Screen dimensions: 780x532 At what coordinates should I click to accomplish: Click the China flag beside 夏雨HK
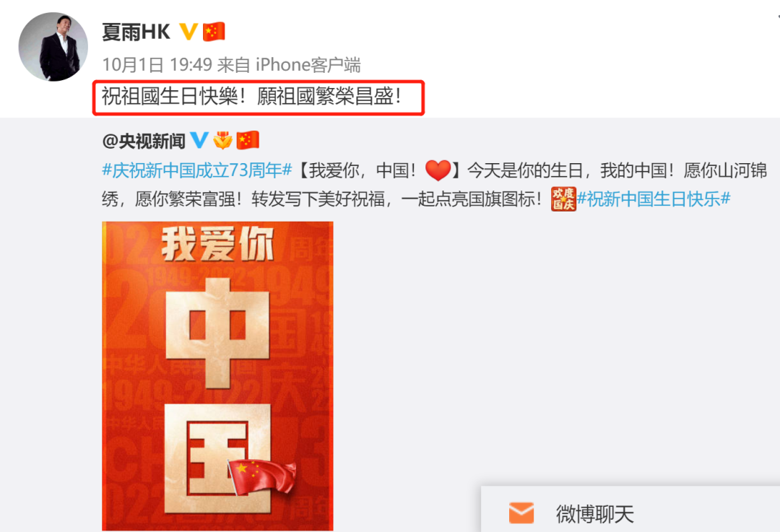[214, 32]
